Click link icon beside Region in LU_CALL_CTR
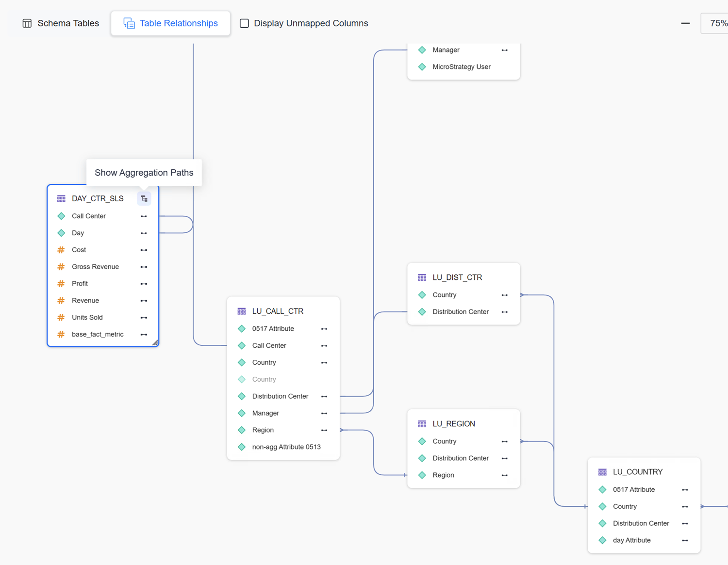This screenshot has width=728, height=565. (x=324, y=430)
